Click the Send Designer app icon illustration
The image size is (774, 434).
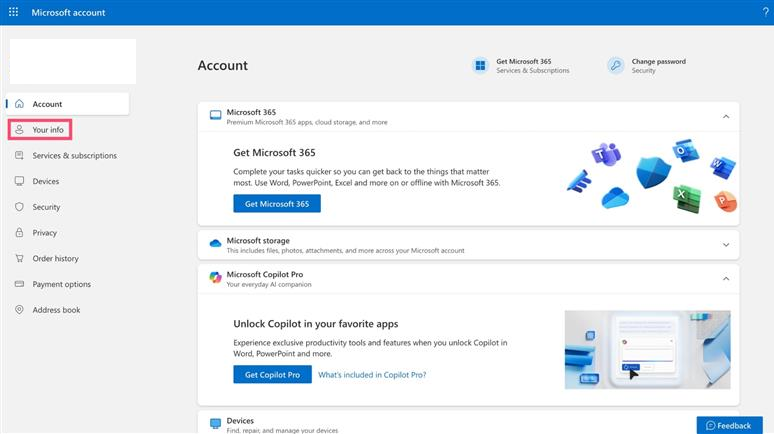(579, 181)
